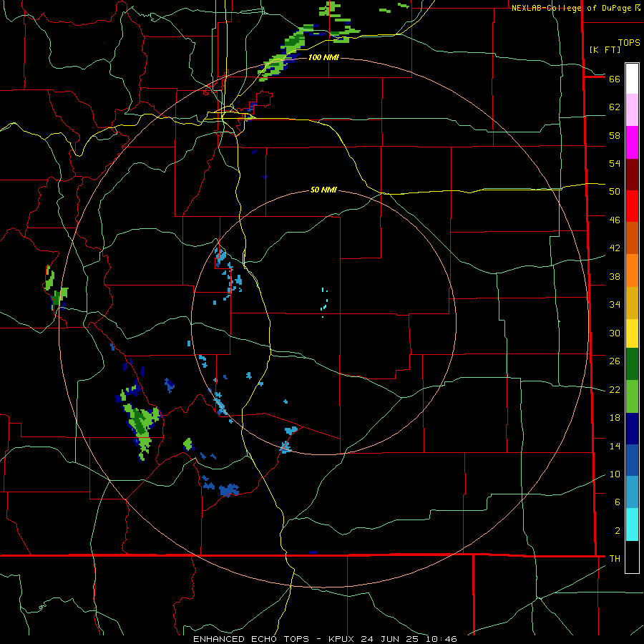The height and width of the screenshot is (644, 644).
Task: Select the dark green legend swatch
Action: point(632,364)
